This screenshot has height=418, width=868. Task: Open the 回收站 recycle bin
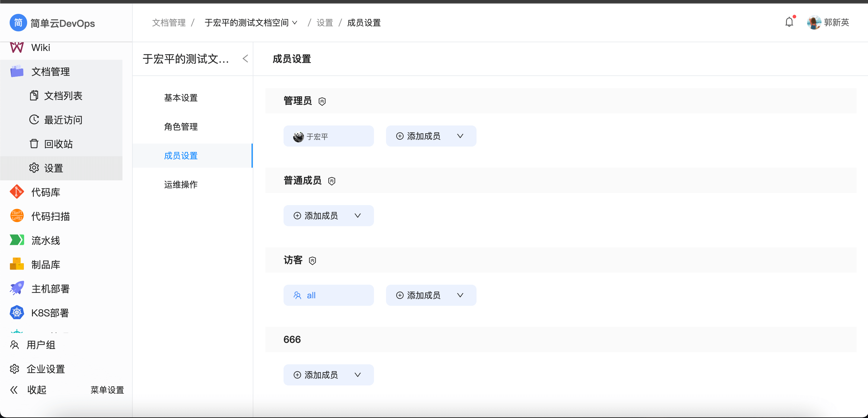tap(58, 144)
